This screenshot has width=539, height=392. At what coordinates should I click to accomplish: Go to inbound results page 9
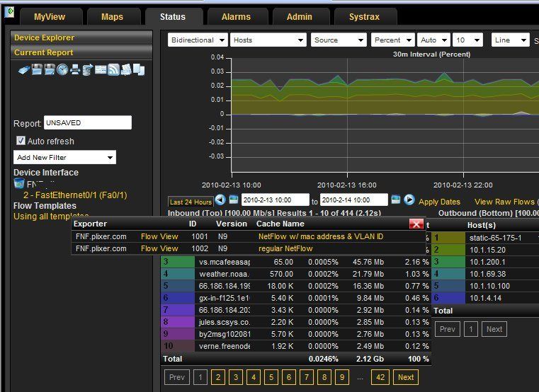tap(342, 377)
